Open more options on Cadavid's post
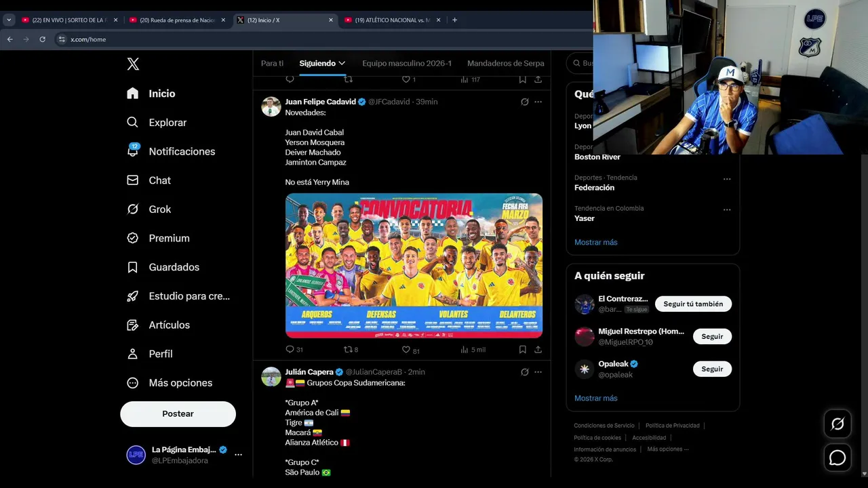Viewport: 868px width, 488px height. point(538,102)
